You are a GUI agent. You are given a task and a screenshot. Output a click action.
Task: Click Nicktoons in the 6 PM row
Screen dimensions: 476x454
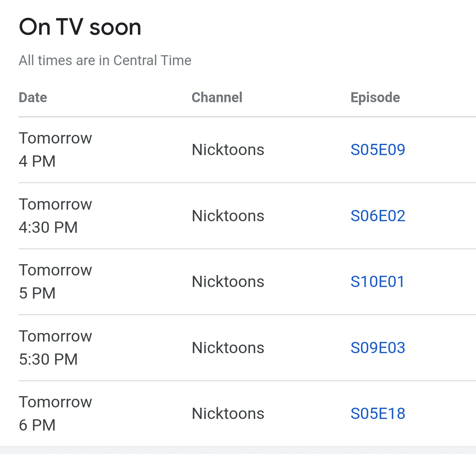tap(228, 414)
